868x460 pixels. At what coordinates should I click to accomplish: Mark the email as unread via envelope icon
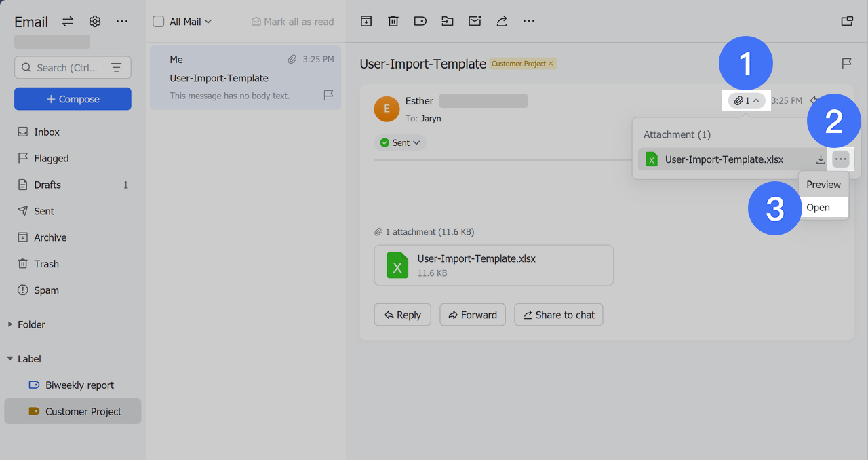pos(474,21)
